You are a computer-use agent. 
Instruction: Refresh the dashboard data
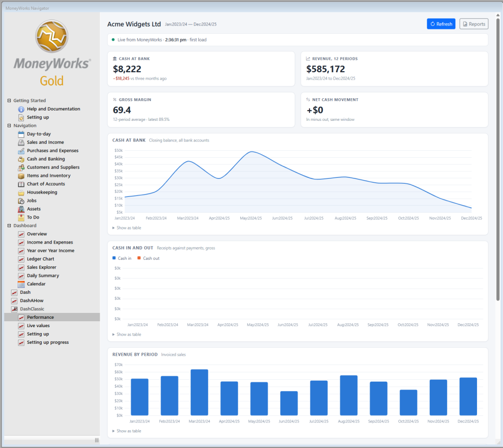[441, 24]
